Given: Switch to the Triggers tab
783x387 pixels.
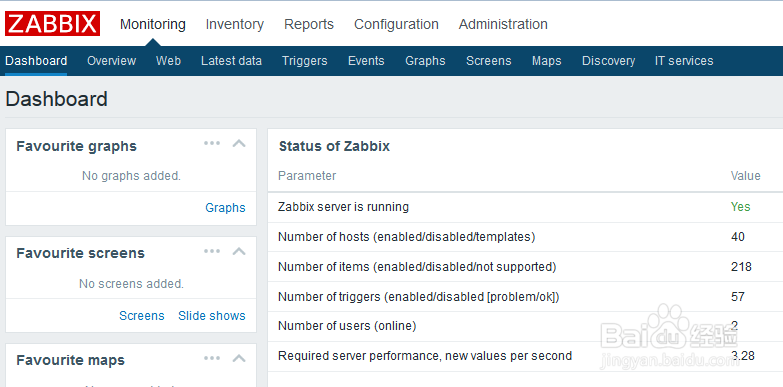Looking at the screenshot, I should [305, 61].
